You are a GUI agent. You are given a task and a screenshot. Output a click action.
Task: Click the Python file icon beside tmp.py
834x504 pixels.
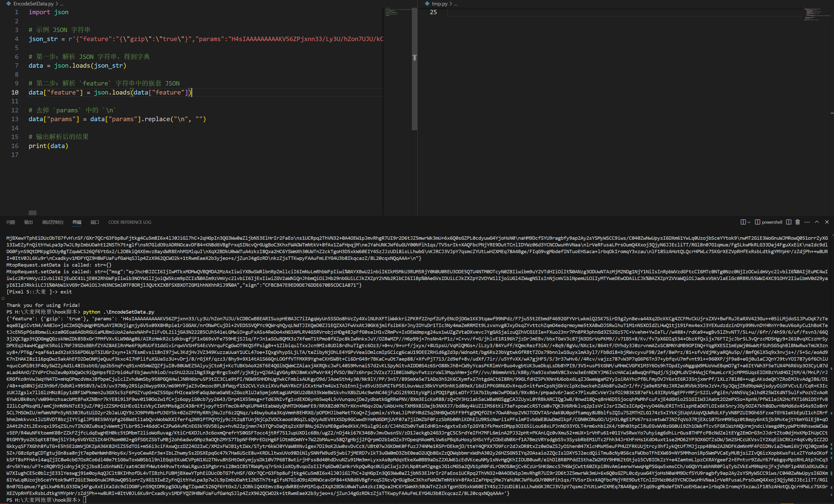click(x=427, y=4)
